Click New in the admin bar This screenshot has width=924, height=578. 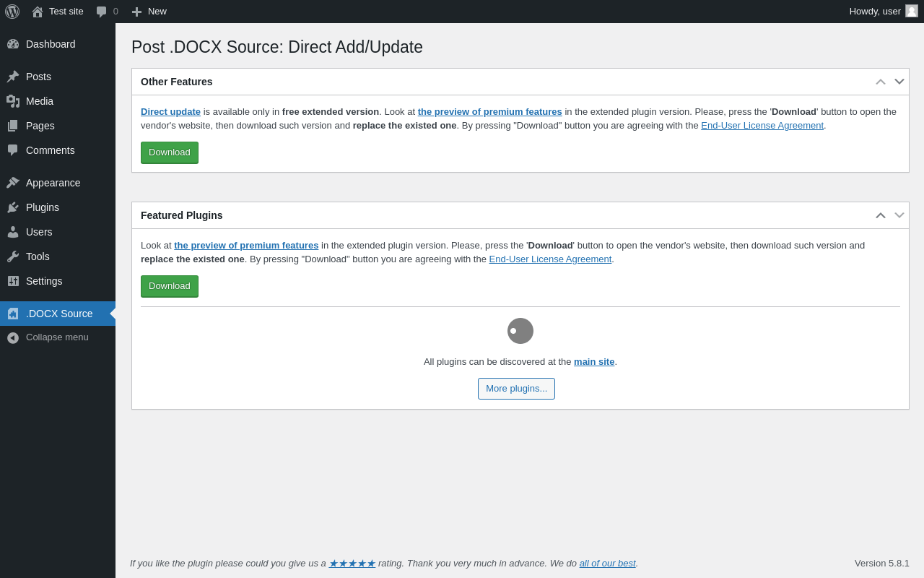[157, 12]
